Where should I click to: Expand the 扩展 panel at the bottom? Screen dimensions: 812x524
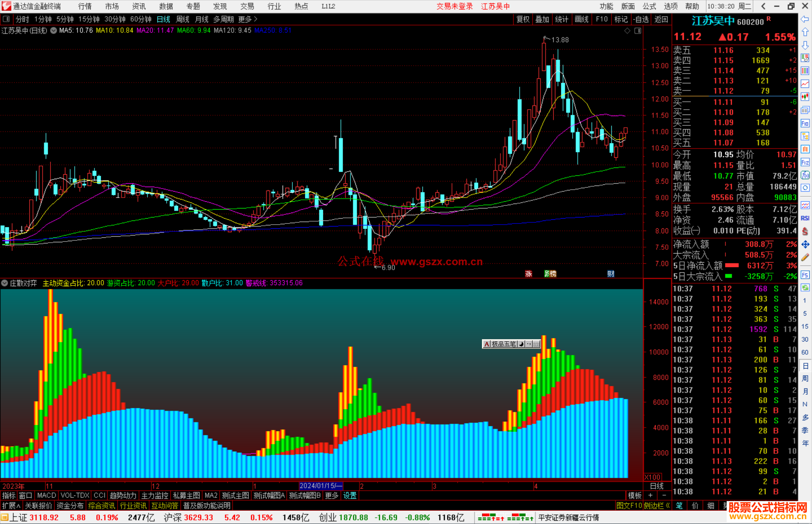(11, 506)
